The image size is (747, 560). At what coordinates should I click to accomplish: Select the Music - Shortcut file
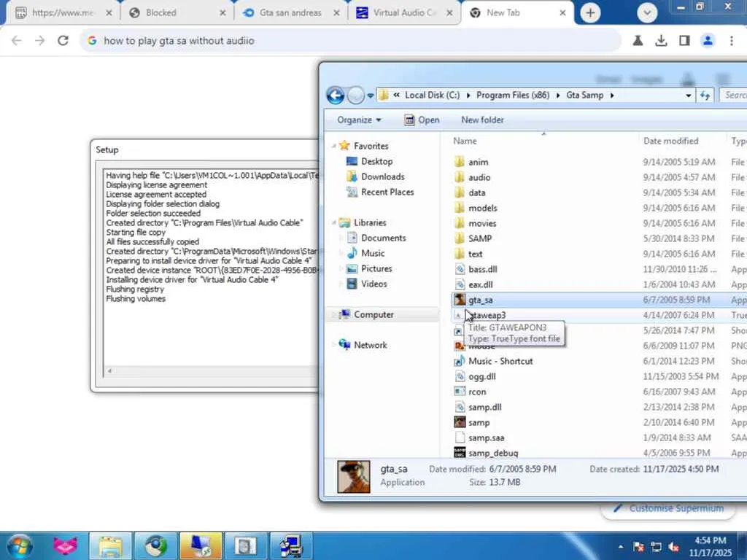point(500,362)
